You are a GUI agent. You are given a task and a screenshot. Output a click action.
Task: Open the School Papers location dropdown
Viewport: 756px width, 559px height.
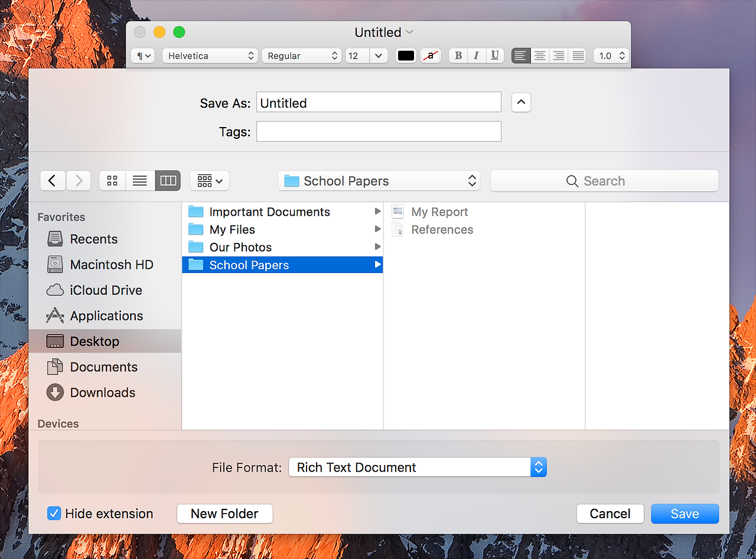[x=379, y=181]
